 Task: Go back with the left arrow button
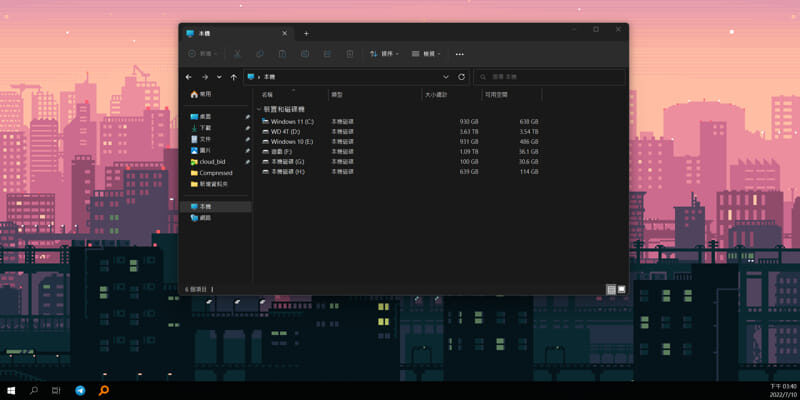click(188, 77)
